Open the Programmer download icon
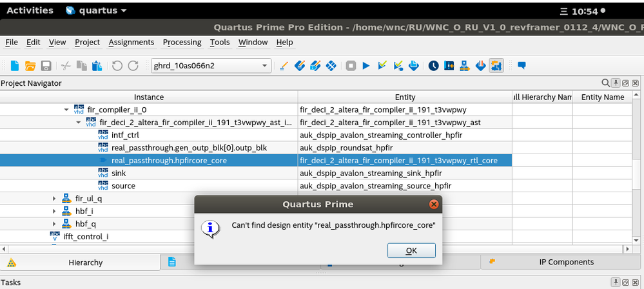This screenshot has width=644, height=289. pos(480,65)
